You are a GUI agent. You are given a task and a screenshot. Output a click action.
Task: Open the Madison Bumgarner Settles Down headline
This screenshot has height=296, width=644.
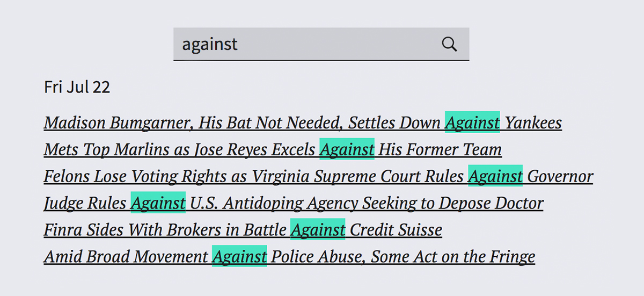click(x=303, y=123)
